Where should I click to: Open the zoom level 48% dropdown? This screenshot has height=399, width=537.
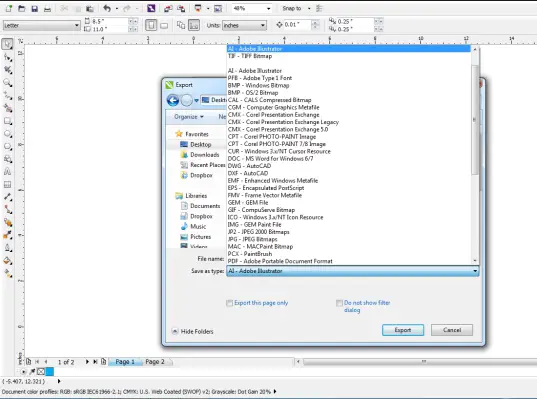point(268,9)
